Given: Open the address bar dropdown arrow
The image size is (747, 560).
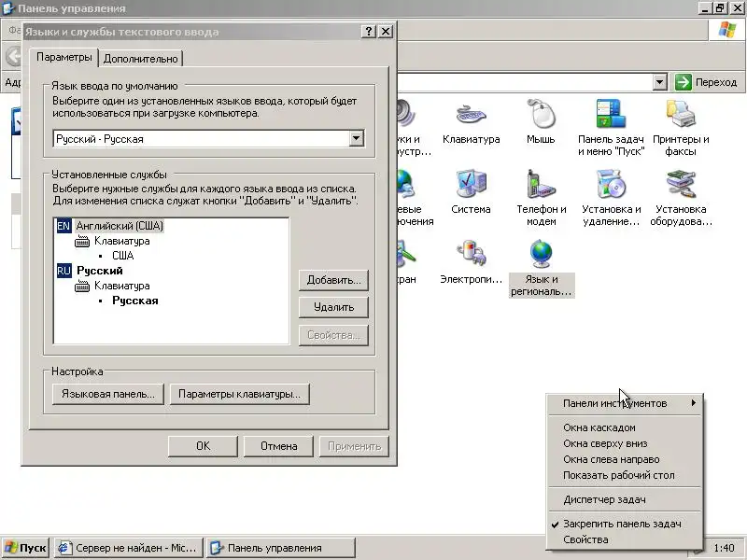Looking at the screenshot, I should coord(659,82).
